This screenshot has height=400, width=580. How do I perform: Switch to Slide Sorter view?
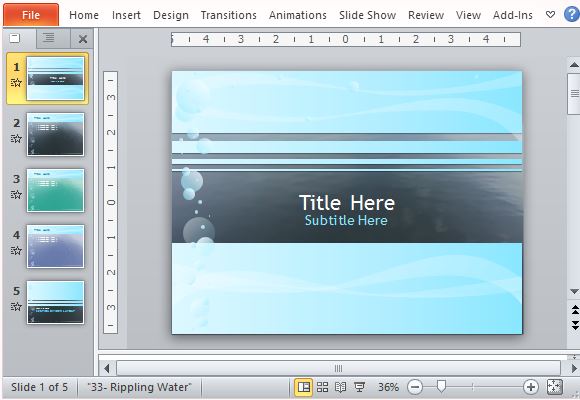(x=322, y=387)
